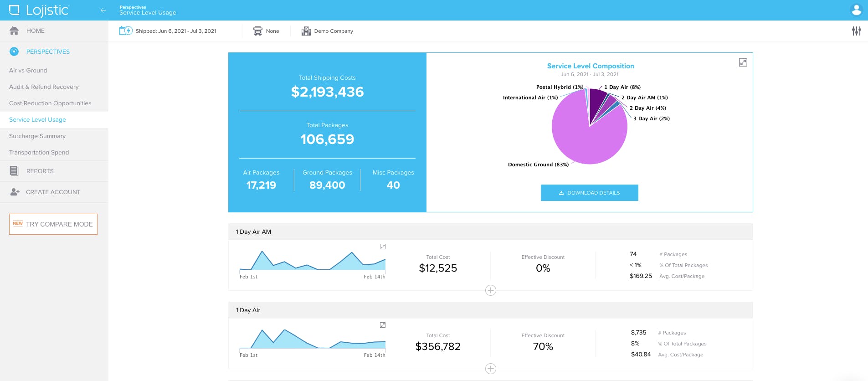Expand 1 Day Air details plus button
Screen dimensions: 868x381
(x=491, y=369)
